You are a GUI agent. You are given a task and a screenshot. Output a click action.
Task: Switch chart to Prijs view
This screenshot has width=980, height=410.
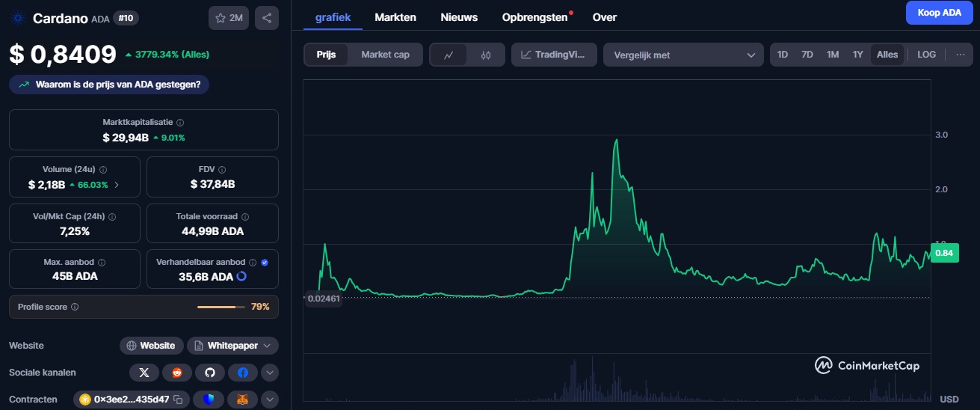coord(327,55)
